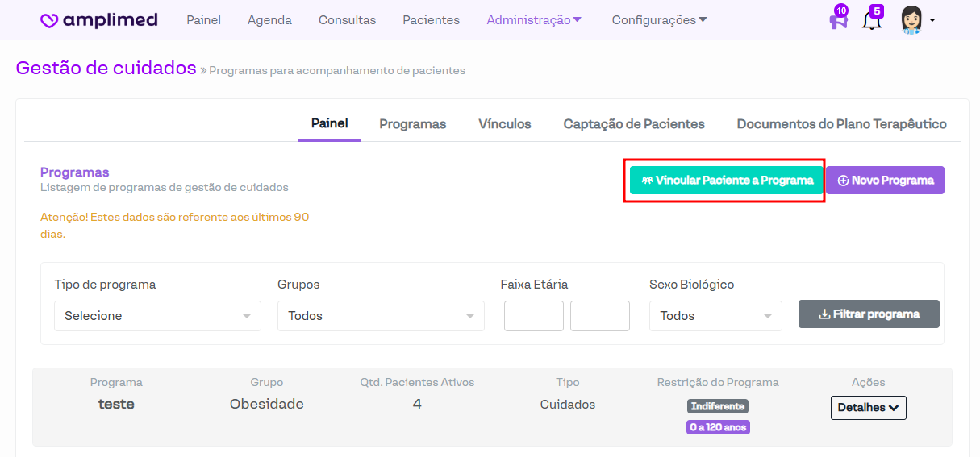Open the megaphone announcements icon
This screenshot has width=980, height=457.
[x=838, y=20]
